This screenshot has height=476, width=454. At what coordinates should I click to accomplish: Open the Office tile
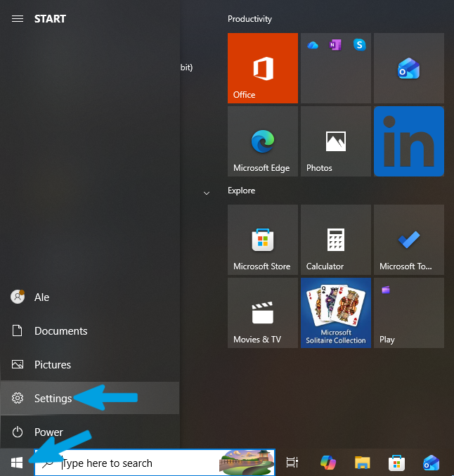pos(263,68)
